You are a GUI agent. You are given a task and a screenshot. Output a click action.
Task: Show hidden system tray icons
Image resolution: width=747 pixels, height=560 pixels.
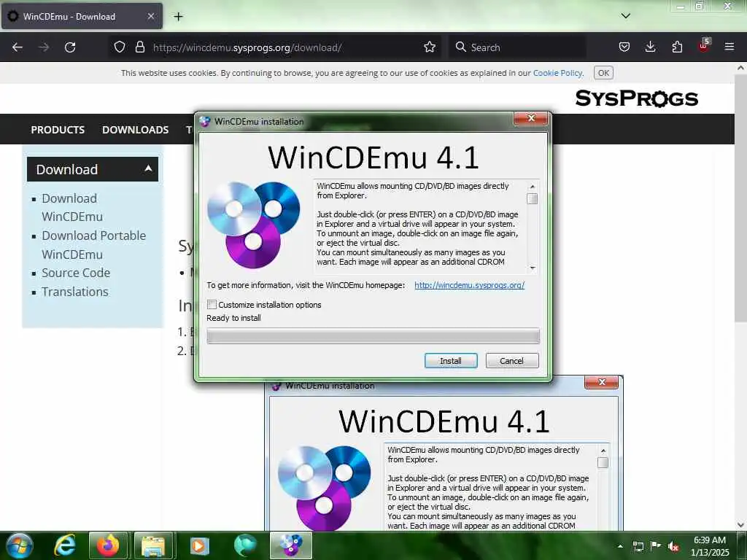tap(620, 546)
